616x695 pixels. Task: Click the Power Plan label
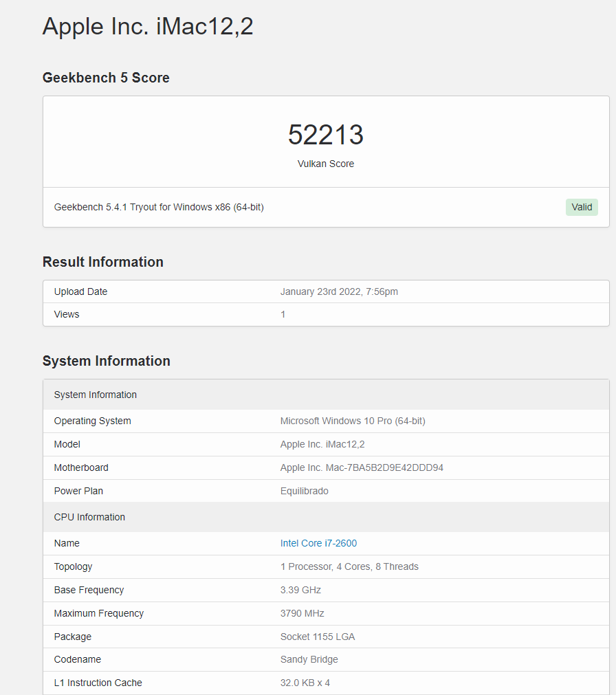tap(78, 491)
